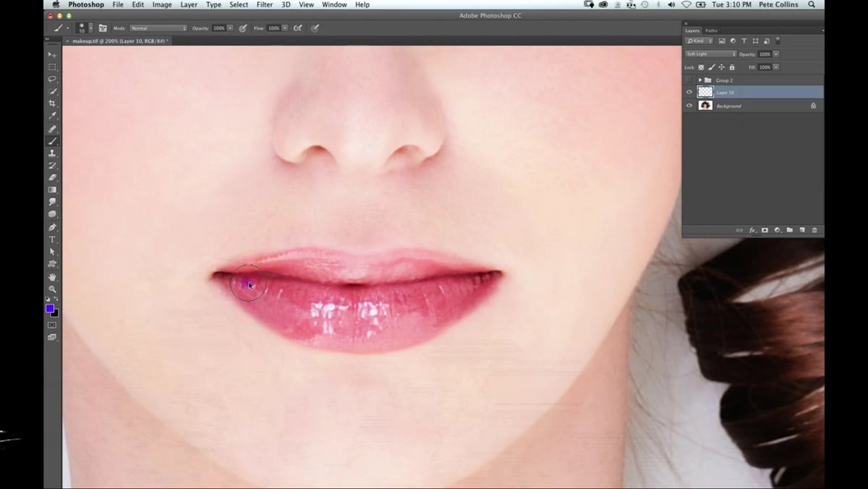Select the Smudge/Blur tool
Viewport: 868px width, 489px height.
coord(52,203)
